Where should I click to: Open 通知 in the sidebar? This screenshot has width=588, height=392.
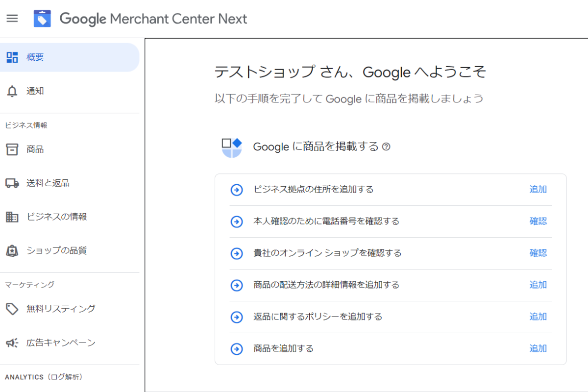70,91
